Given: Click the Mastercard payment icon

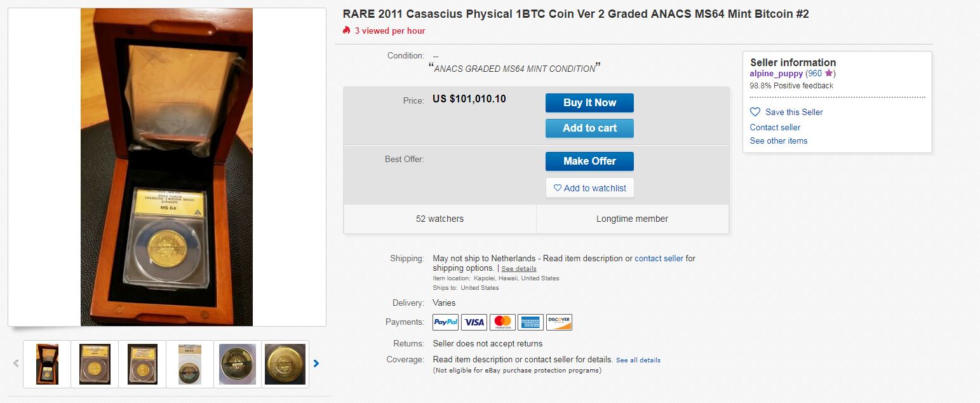Looking at the screenshot, I should tap(502, 322).
